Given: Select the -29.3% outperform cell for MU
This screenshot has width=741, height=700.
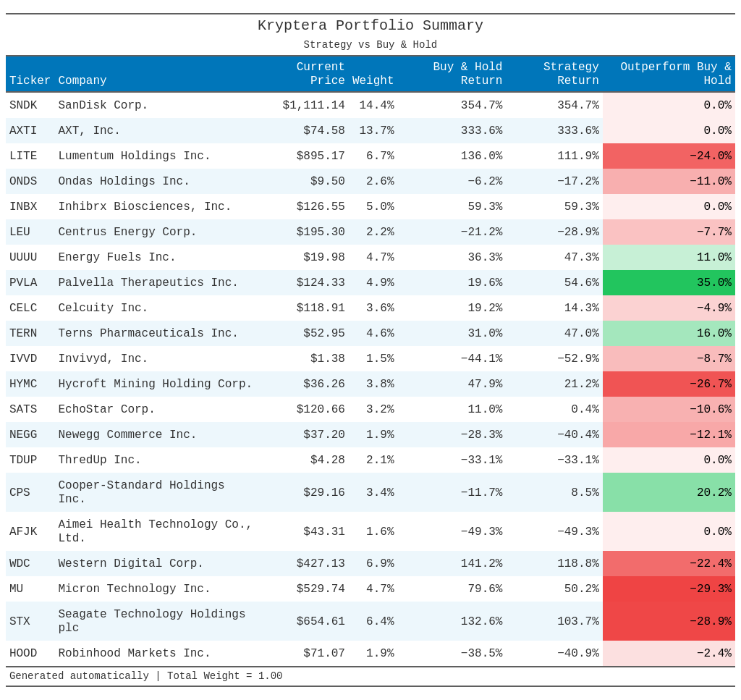Looking at the screenshot, I should pos(669,589).
